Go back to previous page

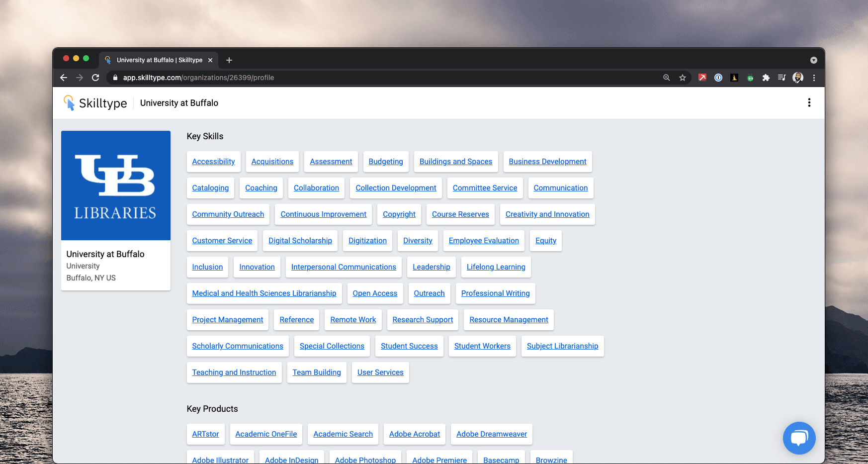(64, 78)
